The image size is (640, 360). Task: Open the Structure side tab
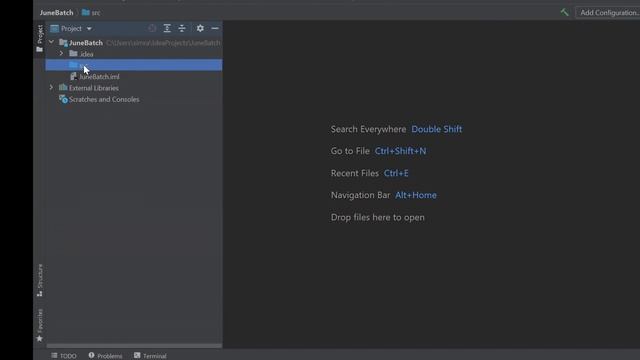point(40,280)
